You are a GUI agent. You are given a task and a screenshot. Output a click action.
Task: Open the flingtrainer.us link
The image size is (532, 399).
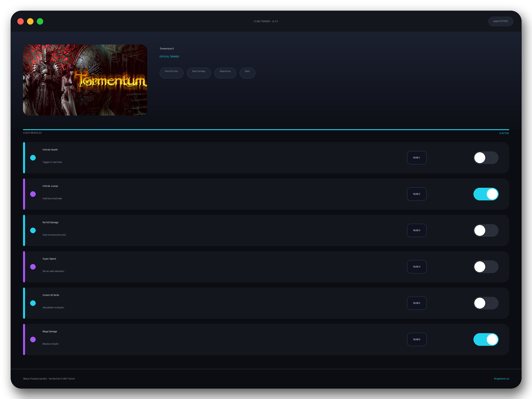point(501,379)
